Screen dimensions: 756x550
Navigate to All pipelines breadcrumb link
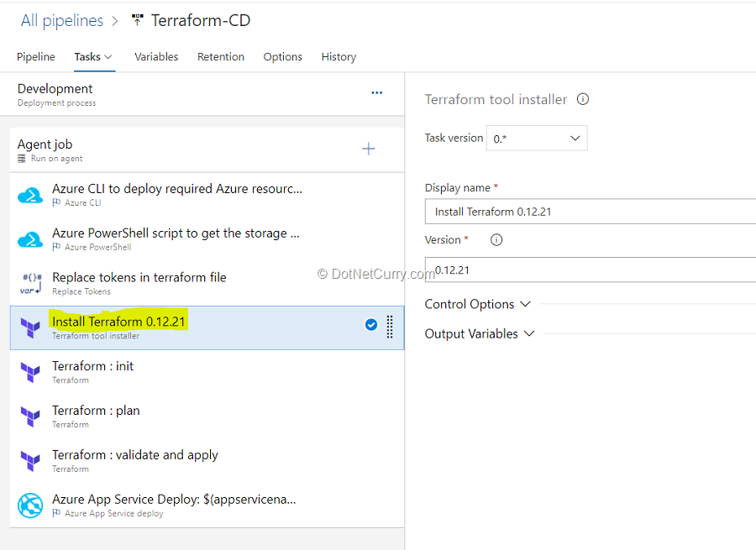(x=61, y=20)
